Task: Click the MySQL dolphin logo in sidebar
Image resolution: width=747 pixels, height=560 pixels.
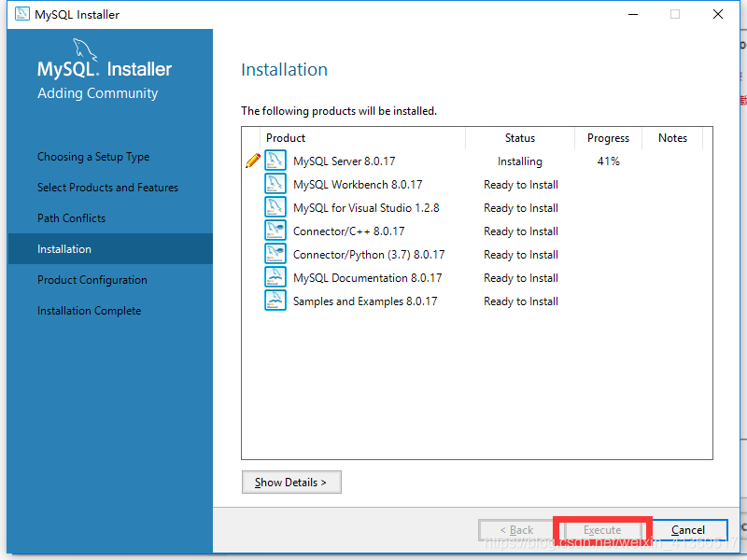Action: point(85,50)
